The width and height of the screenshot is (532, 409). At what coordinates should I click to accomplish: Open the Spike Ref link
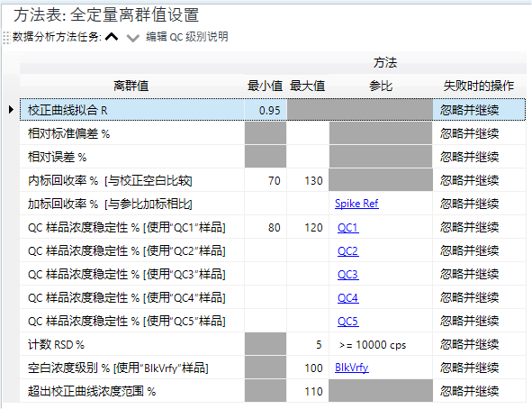(356, 204)
